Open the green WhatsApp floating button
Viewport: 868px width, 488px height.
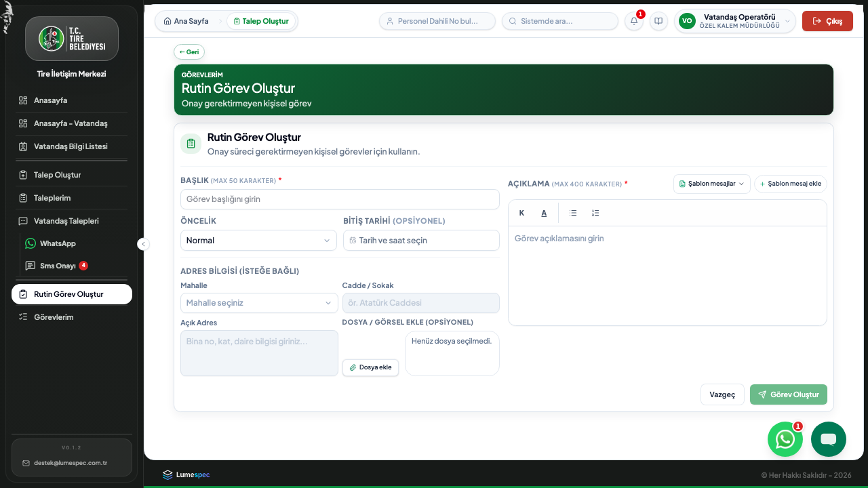pos(785,439)
